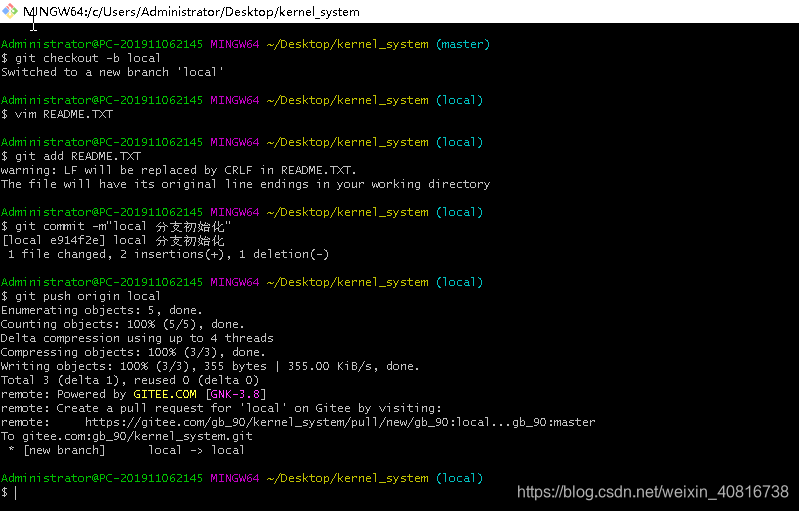
Task: Click the git commit -m command line
Action: coord(116,226)
